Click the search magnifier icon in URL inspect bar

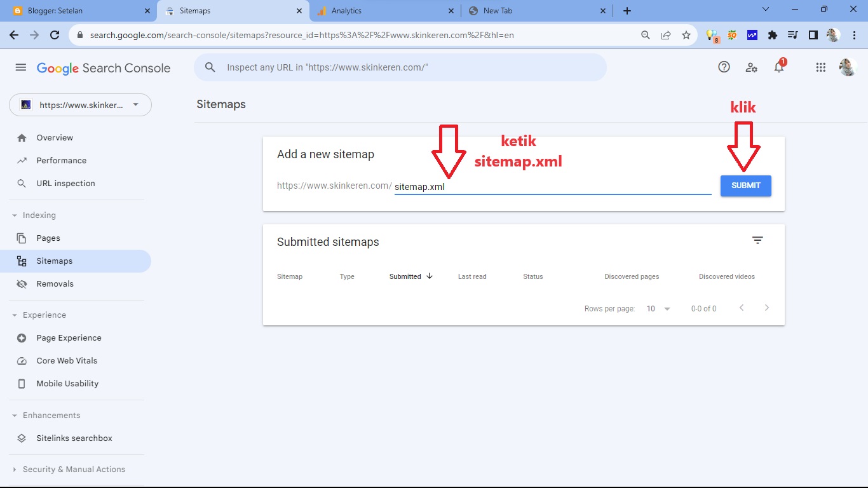tap(210, 67)
